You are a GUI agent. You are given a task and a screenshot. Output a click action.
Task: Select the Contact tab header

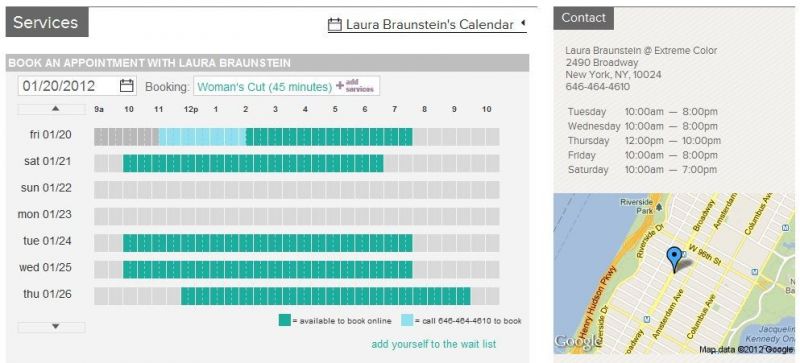pyautogui.click(x=583, y=18)
